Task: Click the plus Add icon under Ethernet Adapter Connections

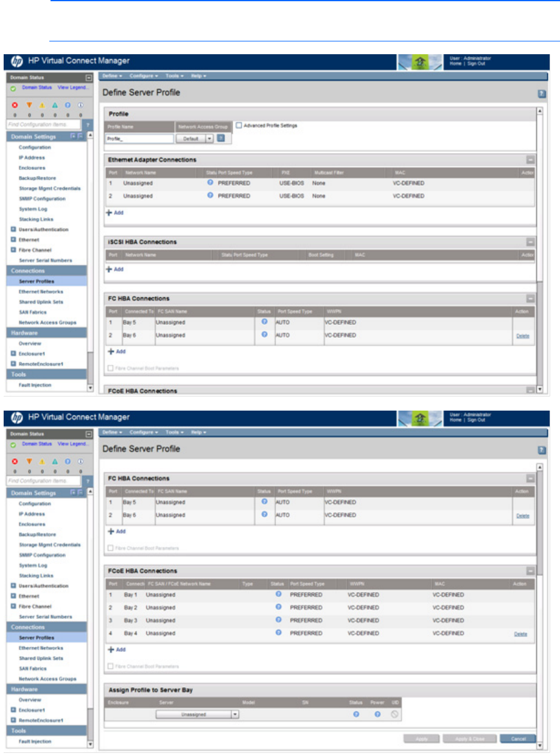Action: (x=110, y=212)
